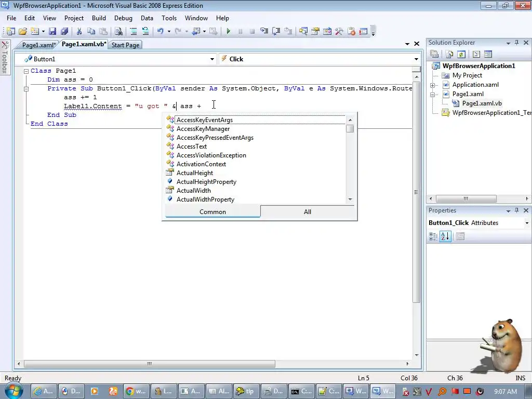The image size is (532, 399).
Task: Open the Properties object selector dropdown
Action: [527, 223]
